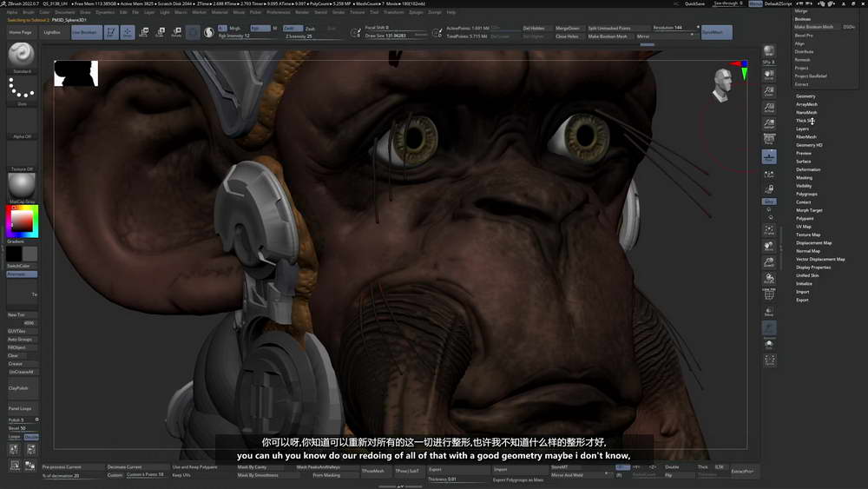This screenshot has height=489, width=868.
Task: Expand the Geometry subpalette
Action: coord(806,96)
